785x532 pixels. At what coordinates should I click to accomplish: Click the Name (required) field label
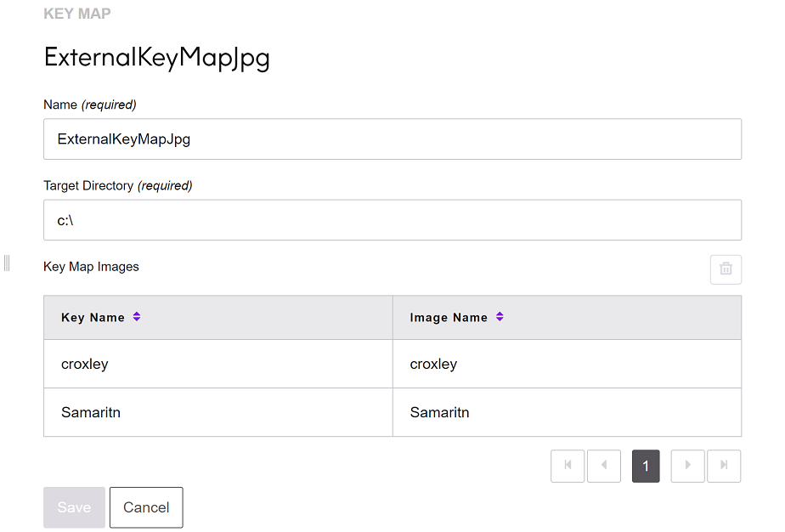(x=89, y=105)
